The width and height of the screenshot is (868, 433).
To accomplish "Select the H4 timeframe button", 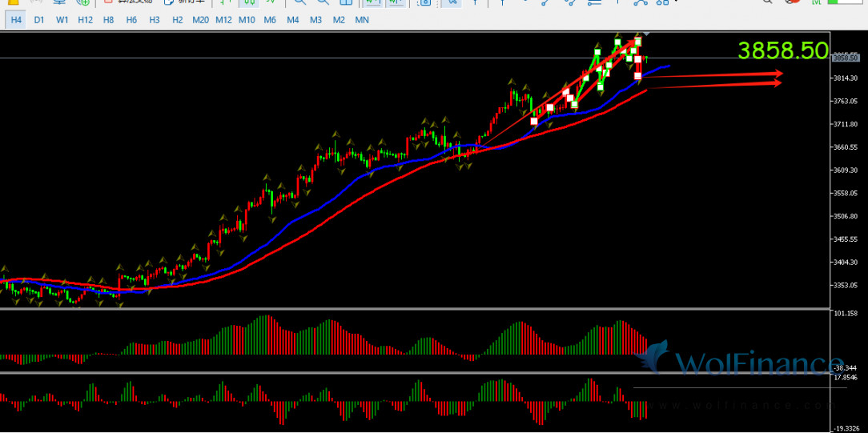I will 16,19.
